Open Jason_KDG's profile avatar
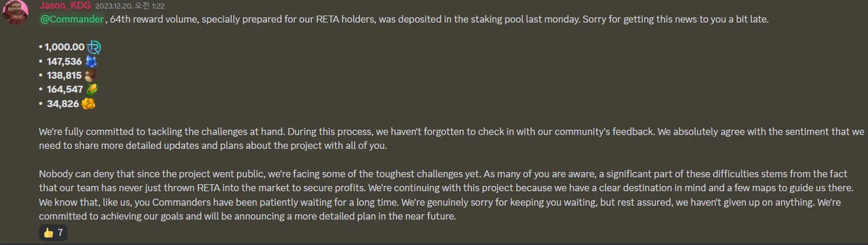Image resolution: width=868 pixels, height=245 pixels. (x=14, y=11)
